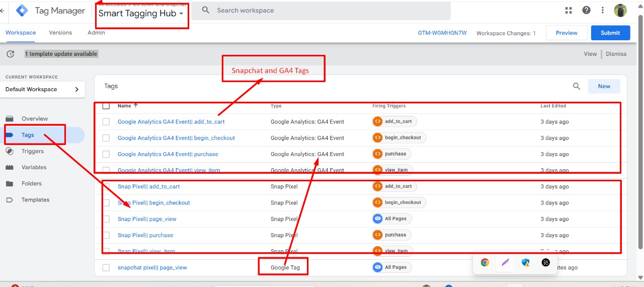644x287 pixels.
Task: Open Google Analytics GA4 Event begin_checkout tag
Action: [x=176, y=138]
